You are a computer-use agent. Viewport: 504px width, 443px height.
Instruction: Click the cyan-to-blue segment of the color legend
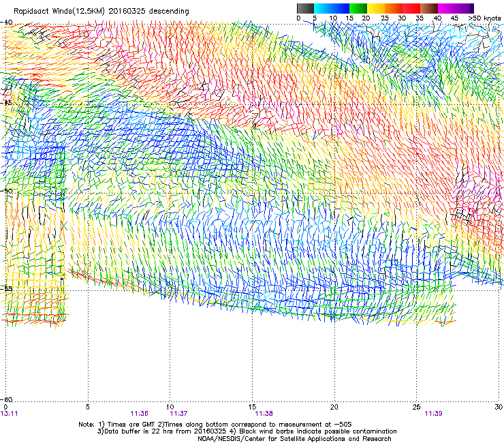[332, 8]
